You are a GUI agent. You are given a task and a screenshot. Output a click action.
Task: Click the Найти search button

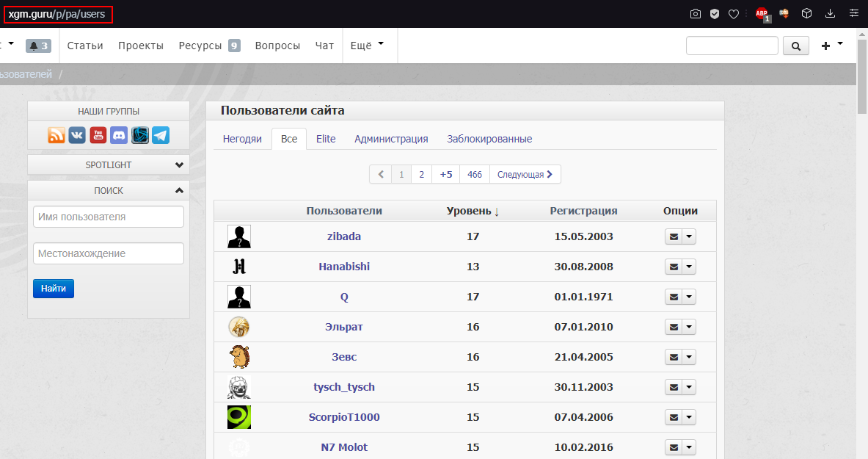pyautogui.click(x=54, y=289)
